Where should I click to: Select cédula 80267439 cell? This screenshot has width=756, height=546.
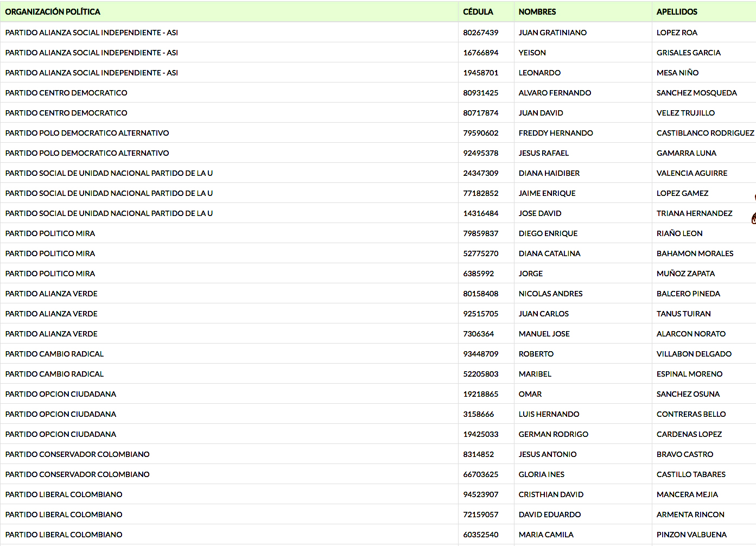click(480, 33)
